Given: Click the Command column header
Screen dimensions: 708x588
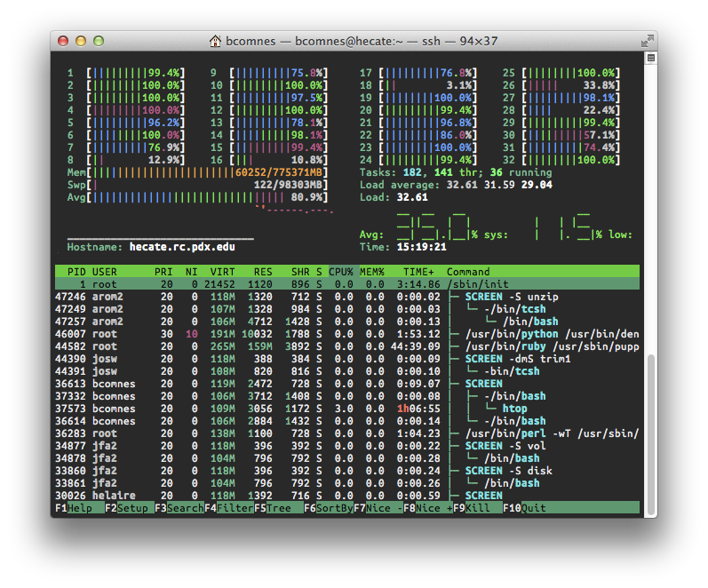Looking at the screenshot, I should [x=468, y=272].
